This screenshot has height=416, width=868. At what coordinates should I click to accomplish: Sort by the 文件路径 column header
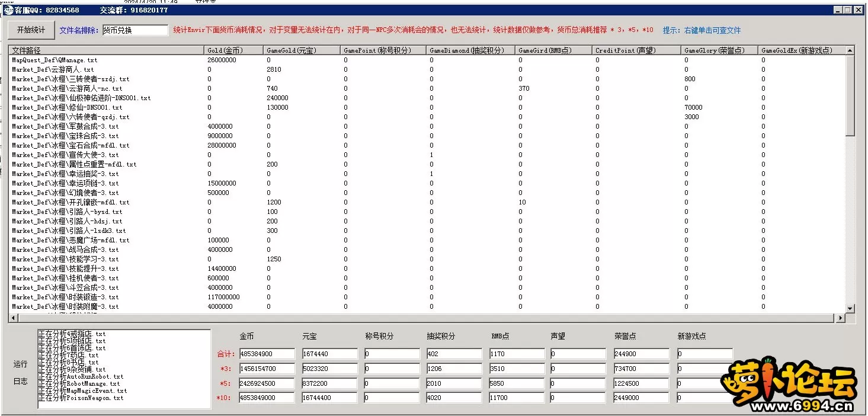pyautogui.click(x=107, y=51)
